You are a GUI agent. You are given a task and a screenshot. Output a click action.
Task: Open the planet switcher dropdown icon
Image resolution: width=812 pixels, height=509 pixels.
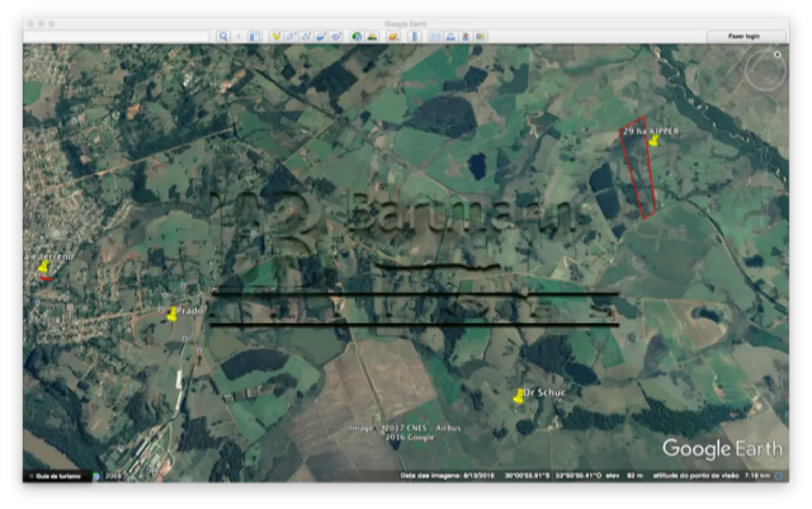pyautogui.click(x=392, y=37)
